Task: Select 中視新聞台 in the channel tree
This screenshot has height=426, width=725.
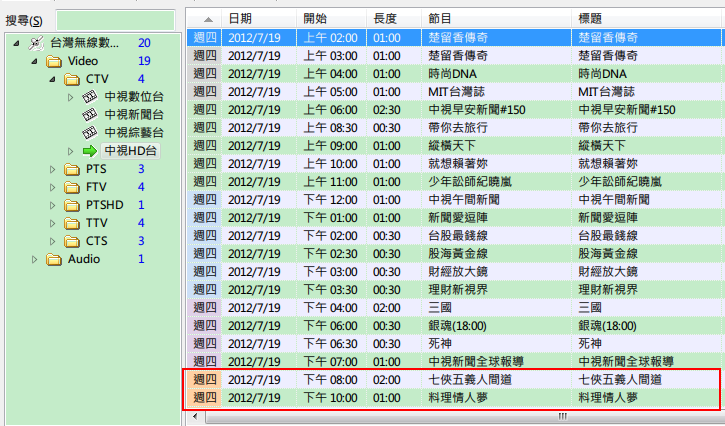Action: tap(134, 115)
